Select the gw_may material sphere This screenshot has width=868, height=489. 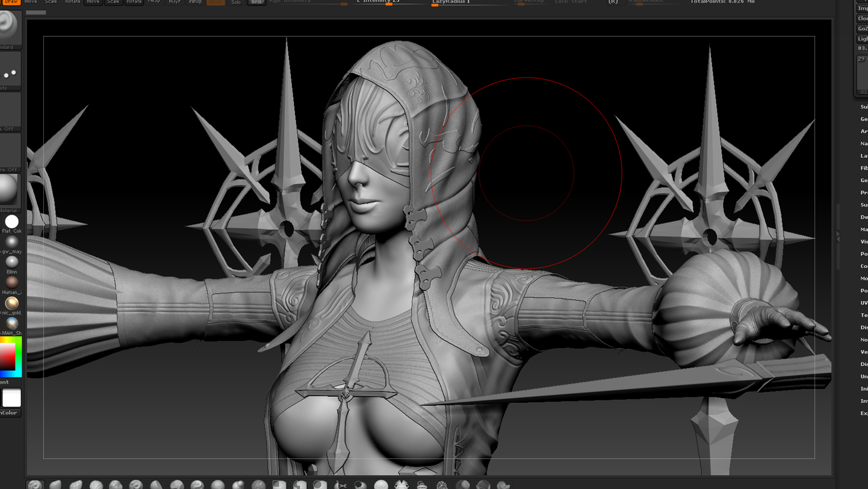tap(11, 242)
